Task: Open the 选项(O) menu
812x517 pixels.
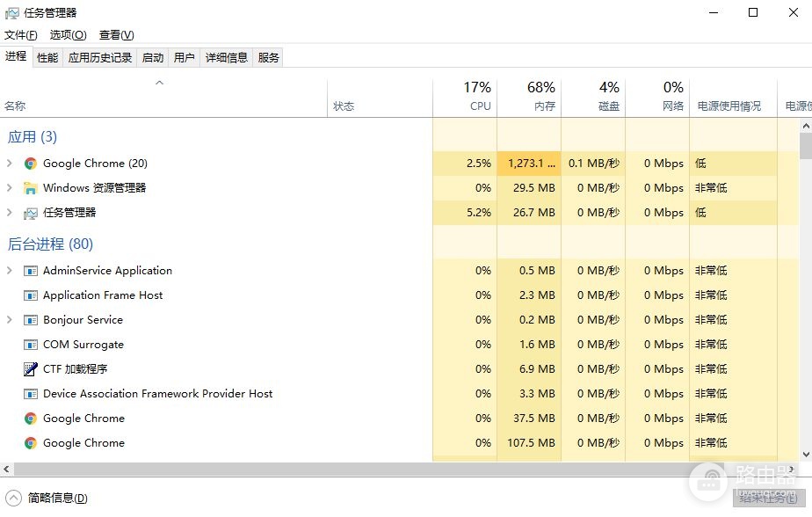Action: pos(68,34)
